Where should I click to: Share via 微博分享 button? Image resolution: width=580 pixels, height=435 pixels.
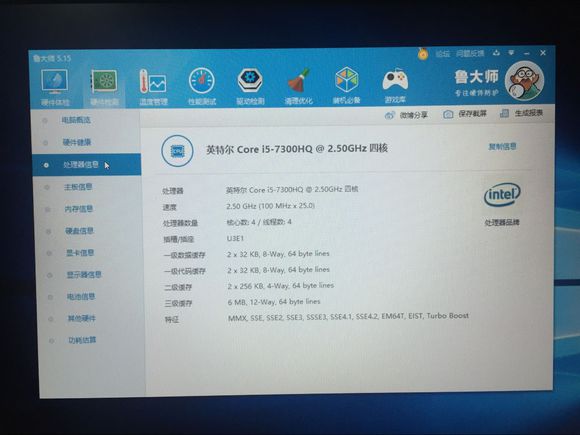point(406,115)
